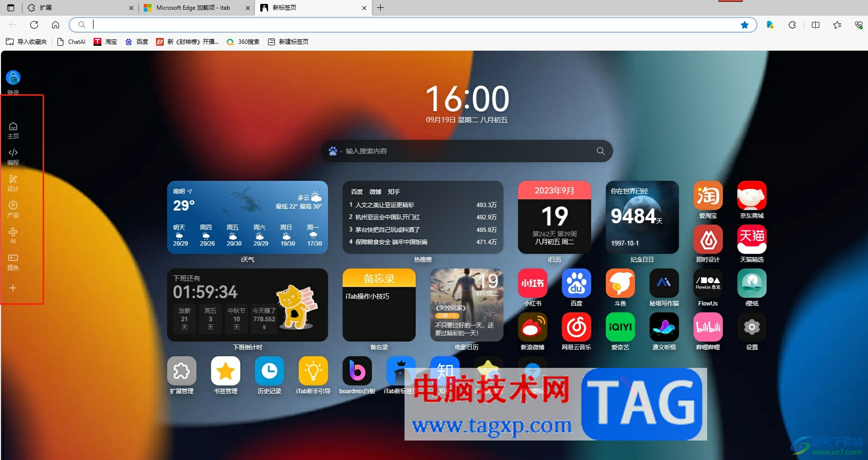Viewport: 868px width, 460px height.
Task: Go to browser home page
Action: pyautogui.click(x=56, y=25)
